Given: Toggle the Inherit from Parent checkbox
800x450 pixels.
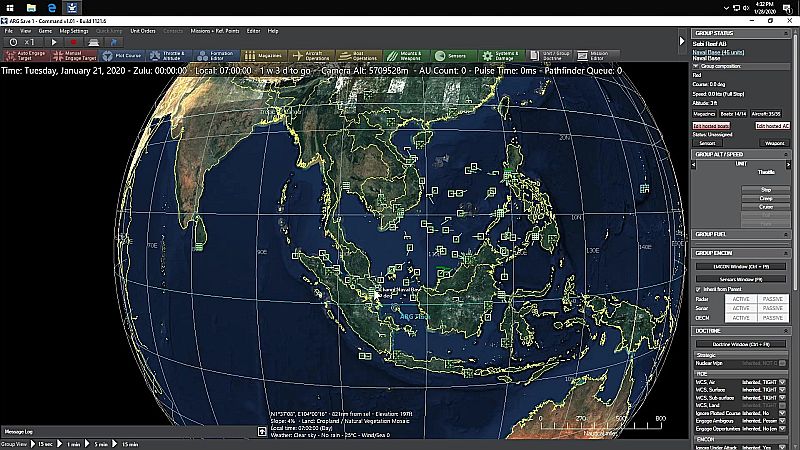Looking at the screenshot, I should tap(698, 289).
